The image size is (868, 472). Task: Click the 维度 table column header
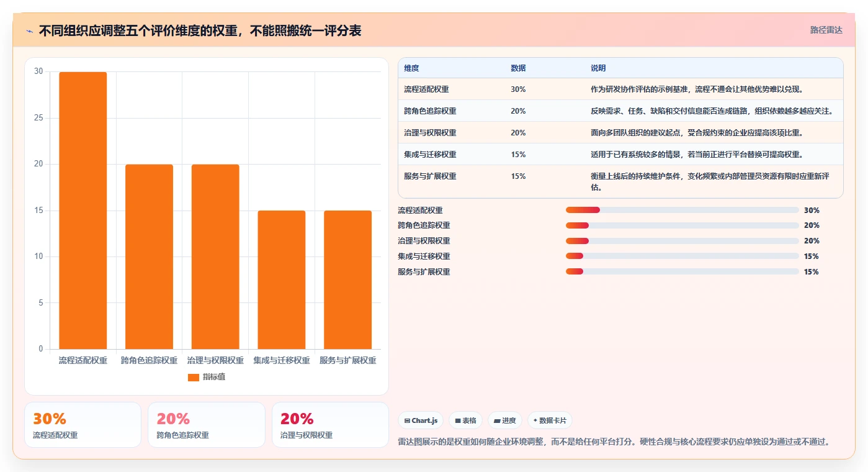coord(411,68)
